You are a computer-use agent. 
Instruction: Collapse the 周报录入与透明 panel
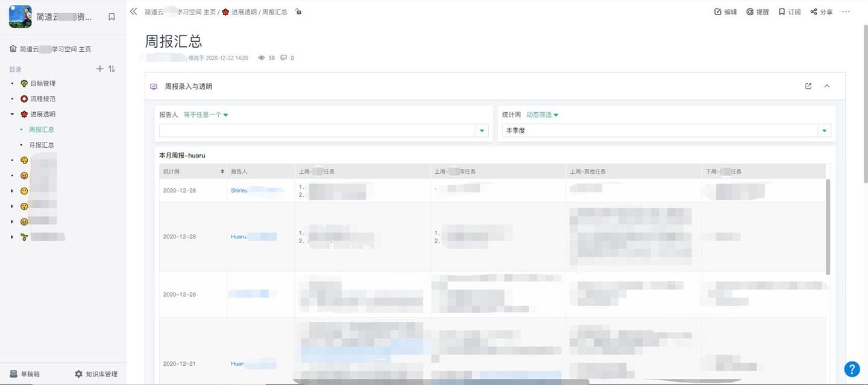(827, 86)
